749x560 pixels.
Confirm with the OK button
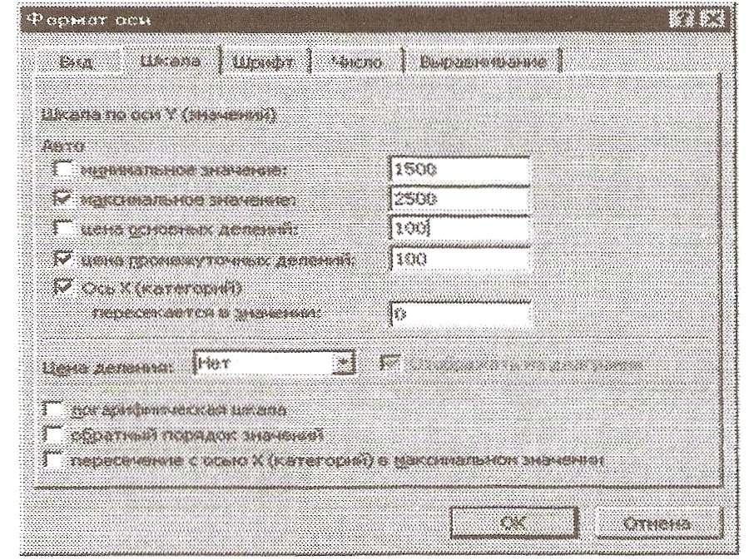[x=514, y=523]
